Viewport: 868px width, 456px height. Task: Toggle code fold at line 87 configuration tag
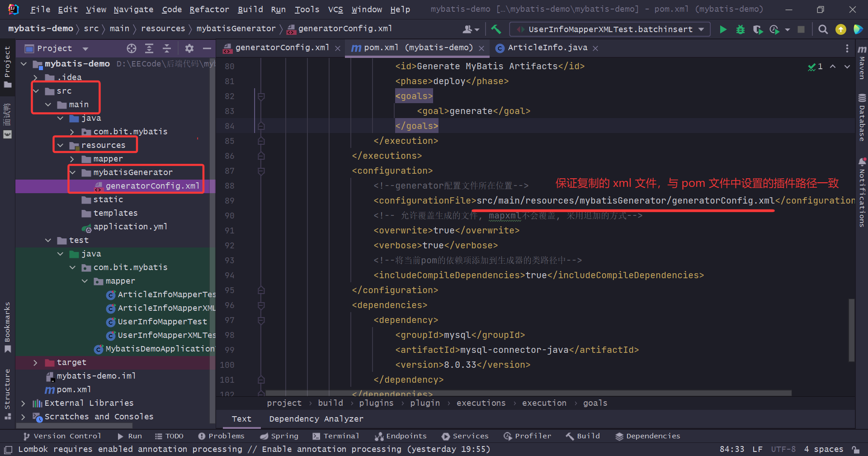tap(261, 171)
